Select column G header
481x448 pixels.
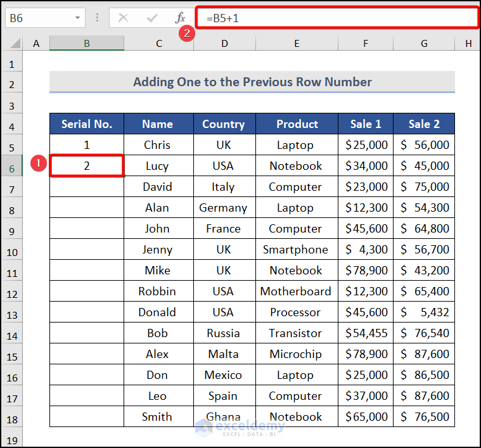tap(424, 43)
